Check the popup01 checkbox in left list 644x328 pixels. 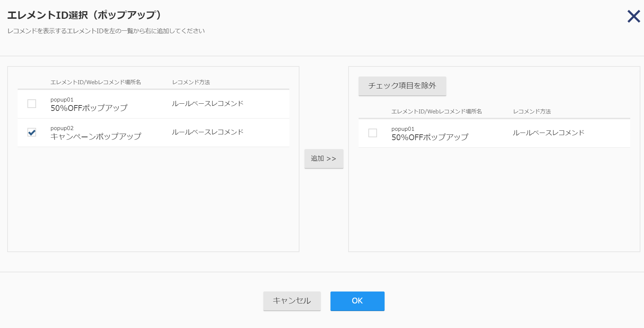tap(32, 104)
